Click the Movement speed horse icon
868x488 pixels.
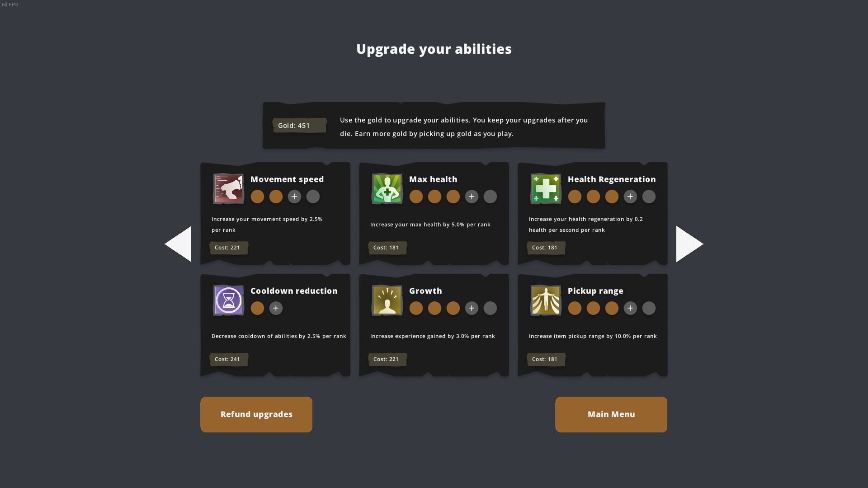click(x=228, y=188)
